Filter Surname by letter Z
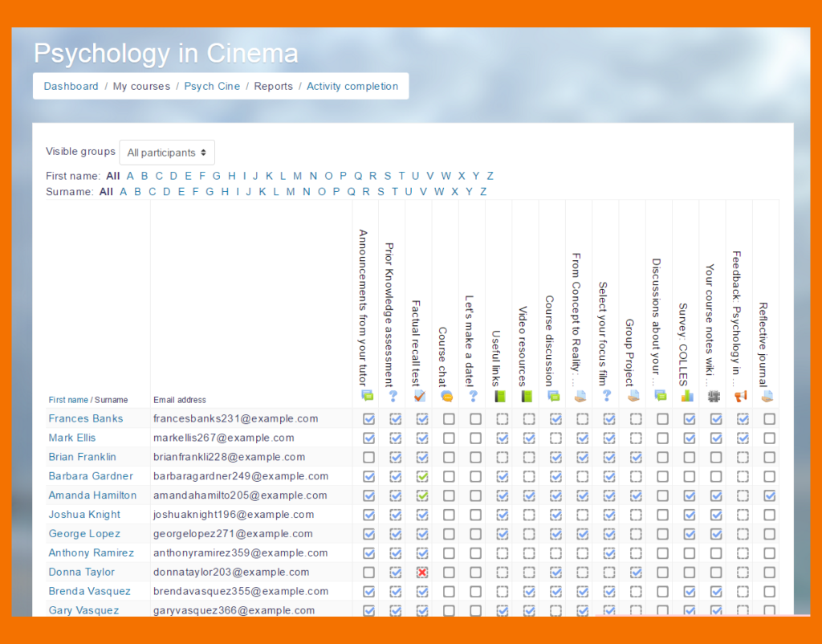The image size is (822, 644). [x=482, y=191]
